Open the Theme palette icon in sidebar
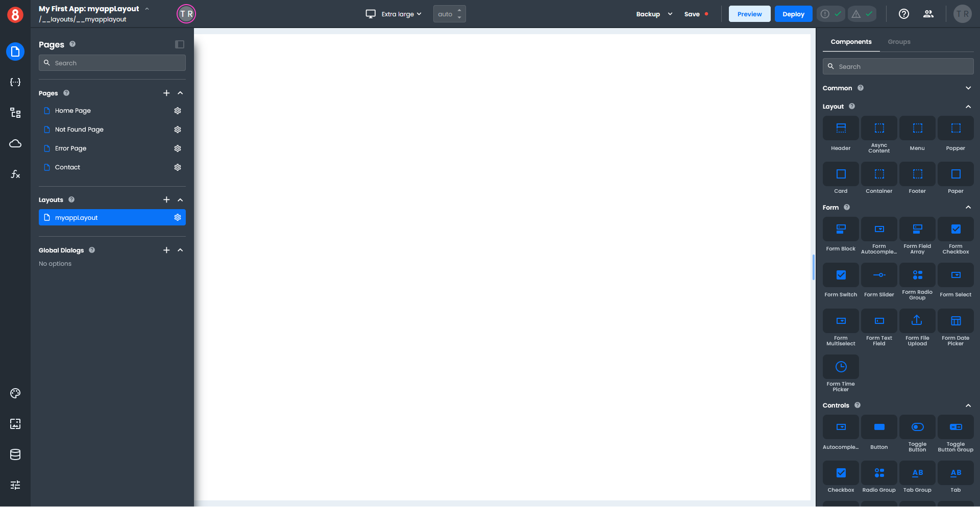The width and height of the screenshot is (980, 507). point(15,393)
